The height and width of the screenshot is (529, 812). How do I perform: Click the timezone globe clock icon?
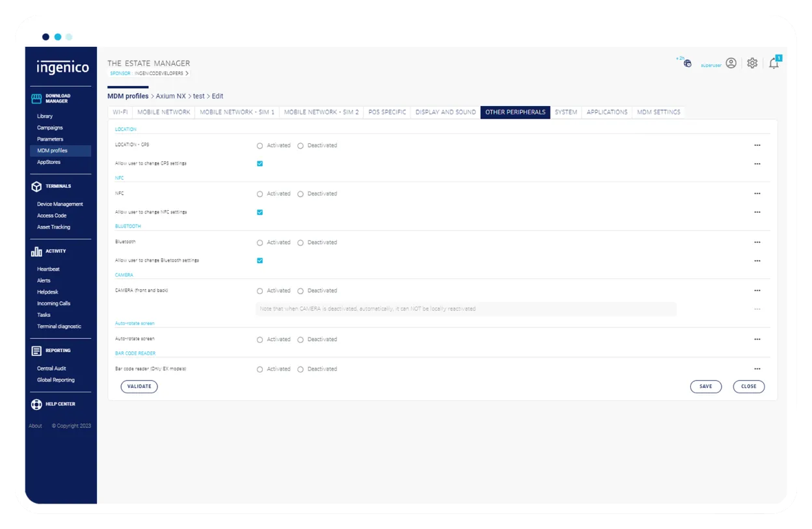click(687, 63)
